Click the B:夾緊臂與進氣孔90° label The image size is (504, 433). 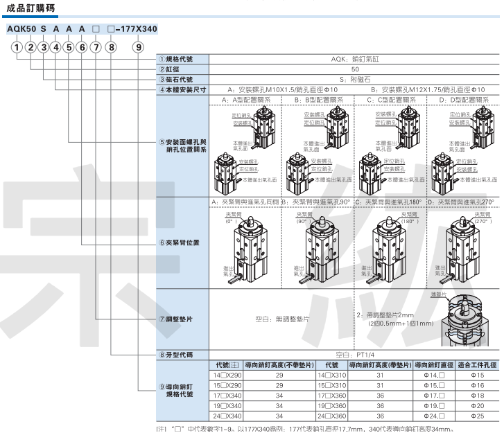pos(316,202)
